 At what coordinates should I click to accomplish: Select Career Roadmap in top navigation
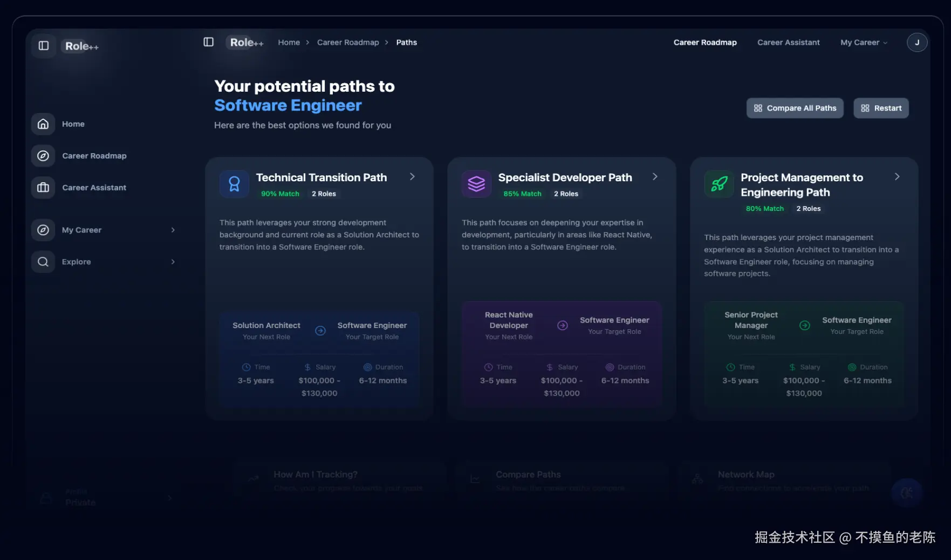coord(705,43)
